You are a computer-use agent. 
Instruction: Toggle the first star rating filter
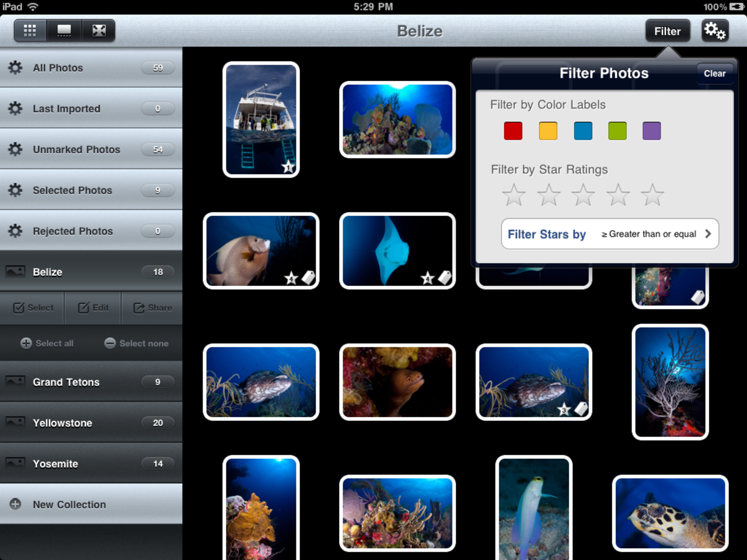[x=514, y=195]
